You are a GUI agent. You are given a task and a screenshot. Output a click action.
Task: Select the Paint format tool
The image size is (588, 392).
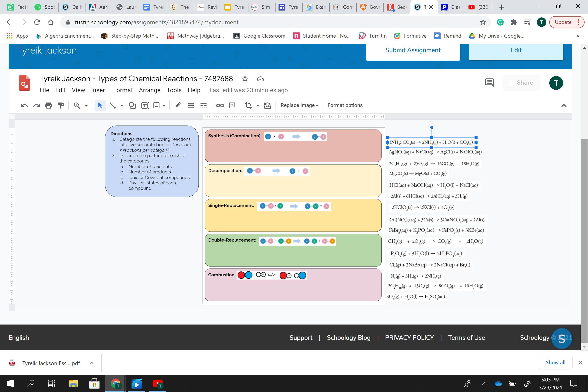(x=61, y=106)
